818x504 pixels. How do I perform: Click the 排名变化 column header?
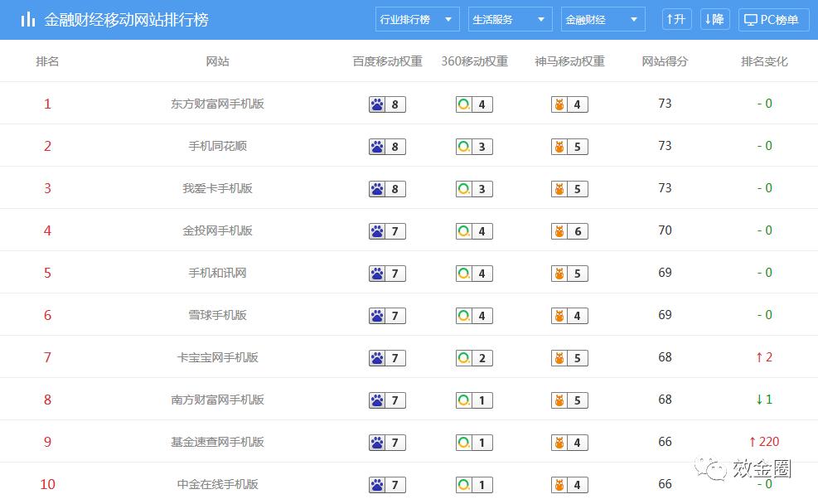pyautogui.click(x=764, y=61)
